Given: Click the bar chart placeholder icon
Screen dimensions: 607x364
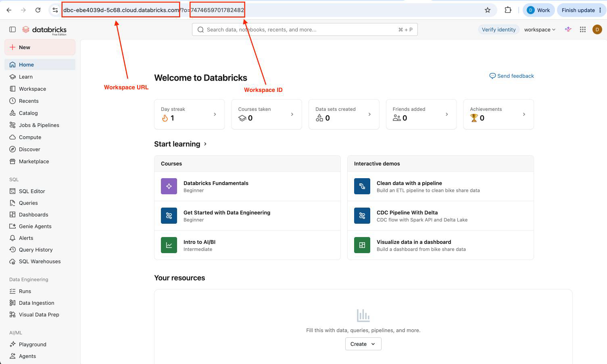Looking at the screenshot, I should [363, 315].
